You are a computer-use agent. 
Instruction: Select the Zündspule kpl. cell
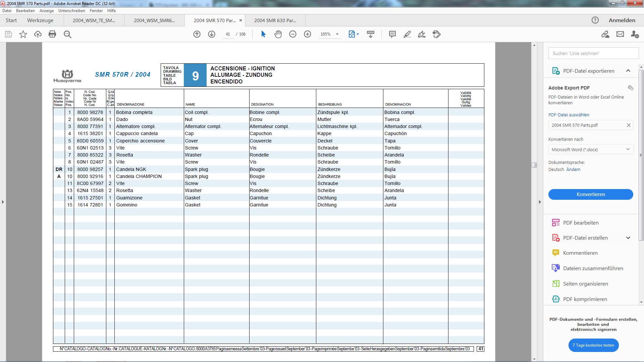pyautogui.click(x=333, y=112)
